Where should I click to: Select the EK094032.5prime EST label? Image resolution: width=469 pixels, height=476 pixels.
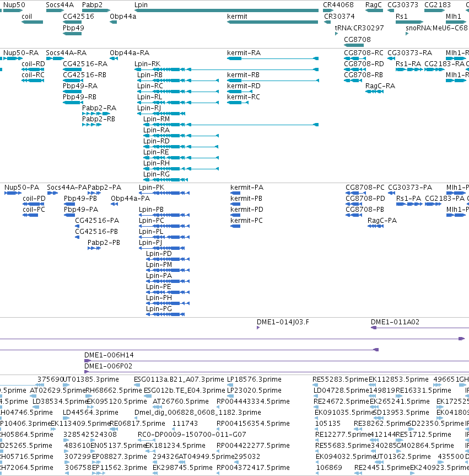pos(346,457)
